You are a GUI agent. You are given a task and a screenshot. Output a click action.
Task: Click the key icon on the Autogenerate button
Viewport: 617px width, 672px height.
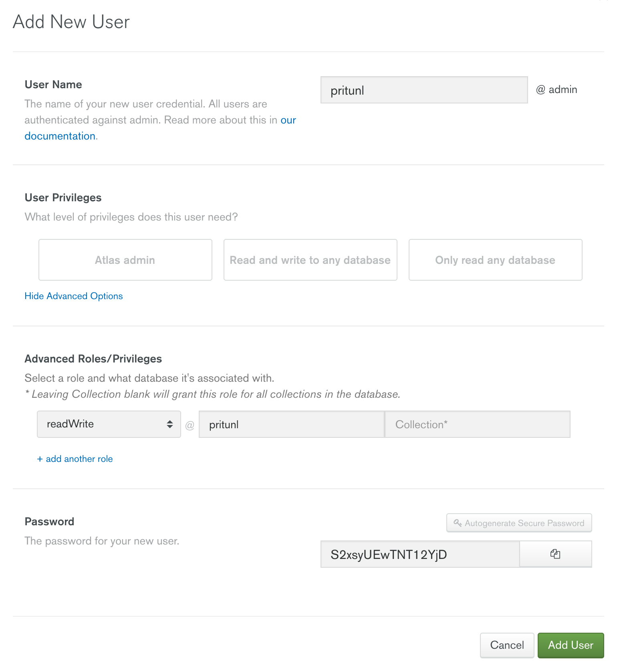pos(458,523)
